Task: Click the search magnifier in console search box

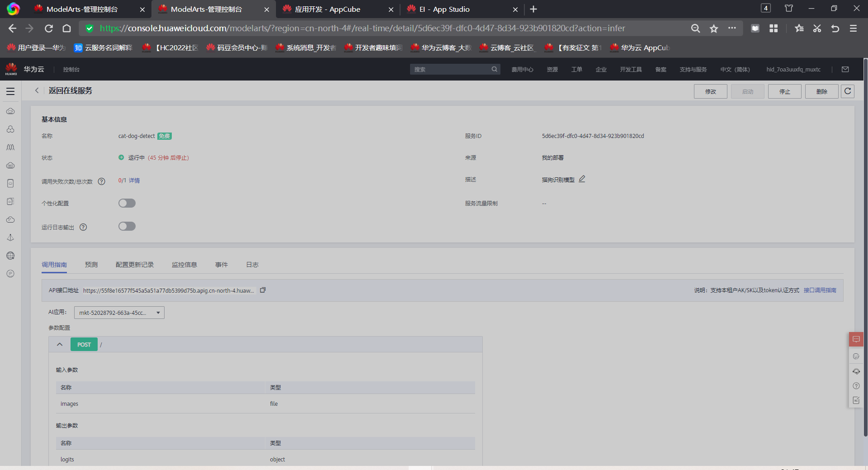Action: pyautogui.click(x=495, y=69)
